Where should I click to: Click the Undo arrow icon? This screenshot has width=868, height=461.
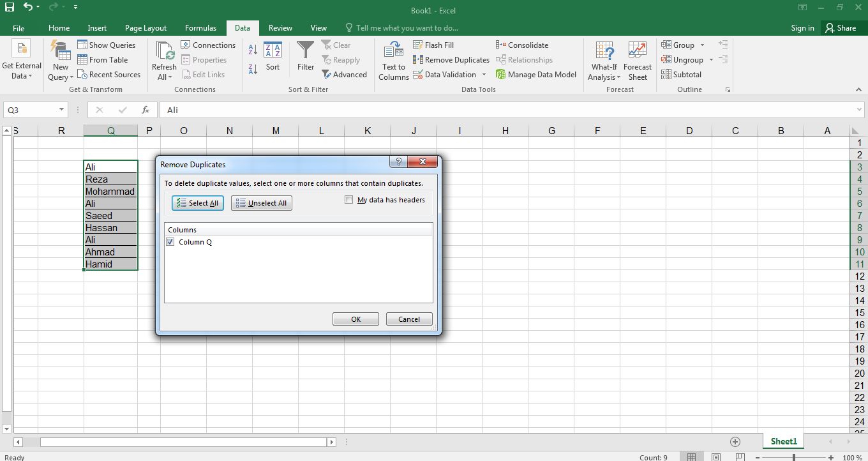point(28,7)
